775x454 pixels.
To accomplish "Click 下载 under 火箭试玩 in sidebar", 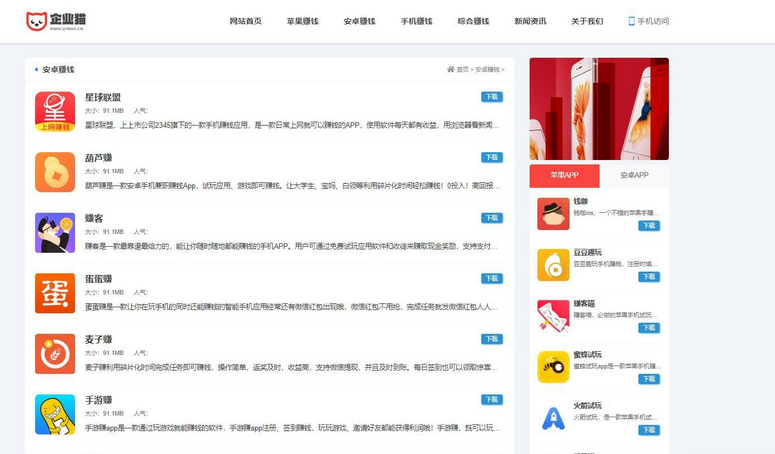I will (649, 430).
